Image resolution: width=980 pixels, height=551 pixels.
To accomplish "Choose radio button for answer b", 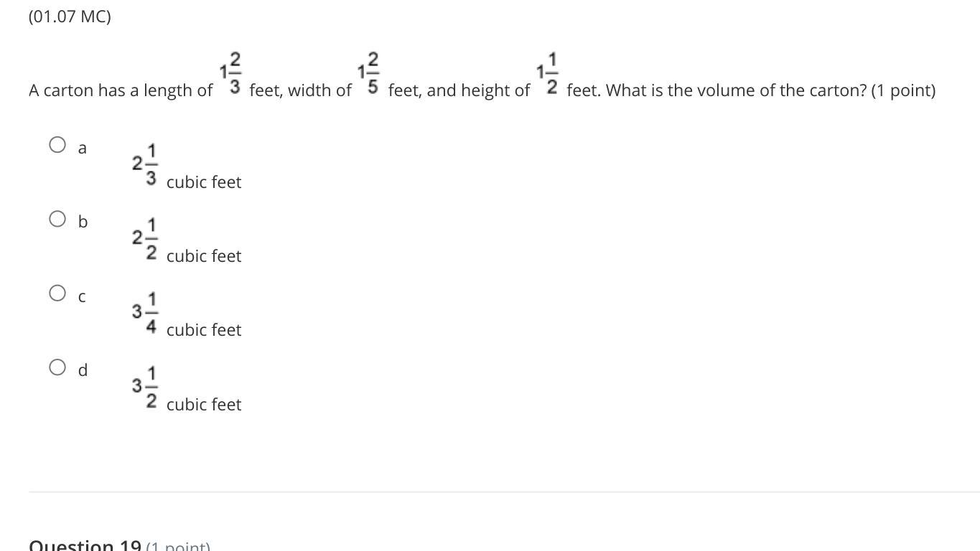I will pyautogui.click(x=57, y=219).
